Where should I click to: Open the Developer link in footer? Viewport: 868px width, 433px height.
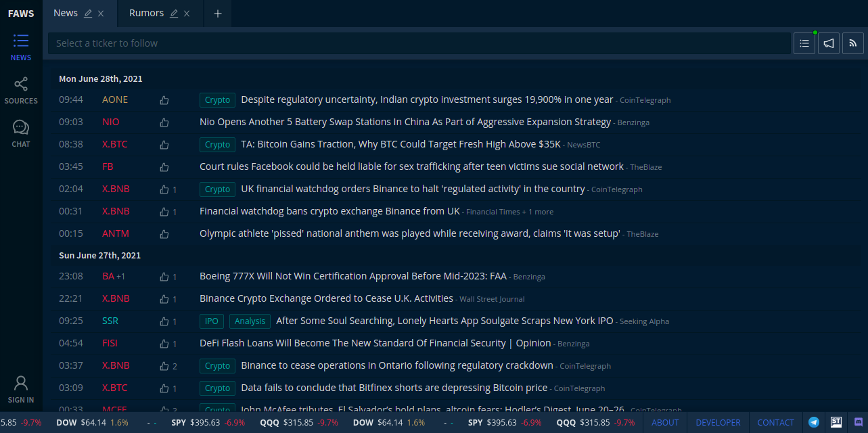pyautogui.click(x=718, y=422)
